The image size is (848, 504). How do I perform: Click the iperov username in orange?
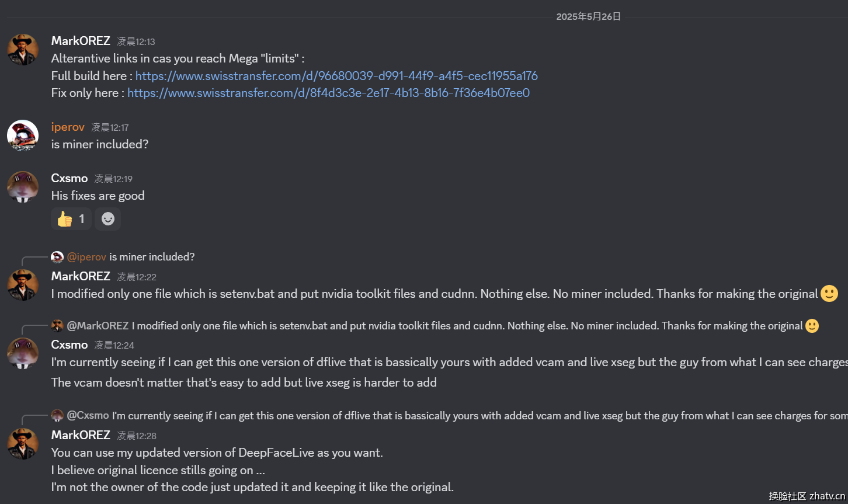pos(68,127)
